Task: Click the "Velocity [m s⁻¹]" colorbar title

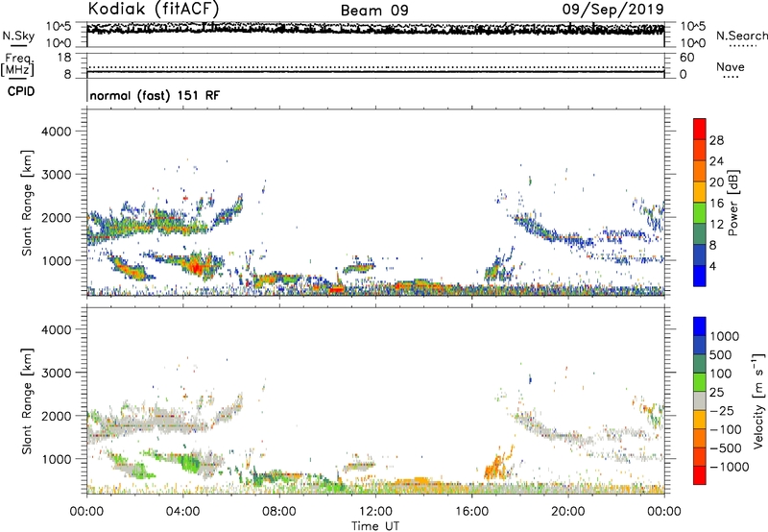Action: click(758, 400)
